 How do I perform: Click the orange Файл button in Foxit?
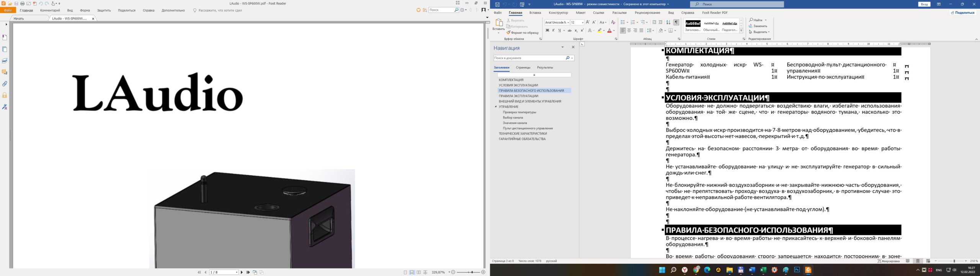(8, 10)
